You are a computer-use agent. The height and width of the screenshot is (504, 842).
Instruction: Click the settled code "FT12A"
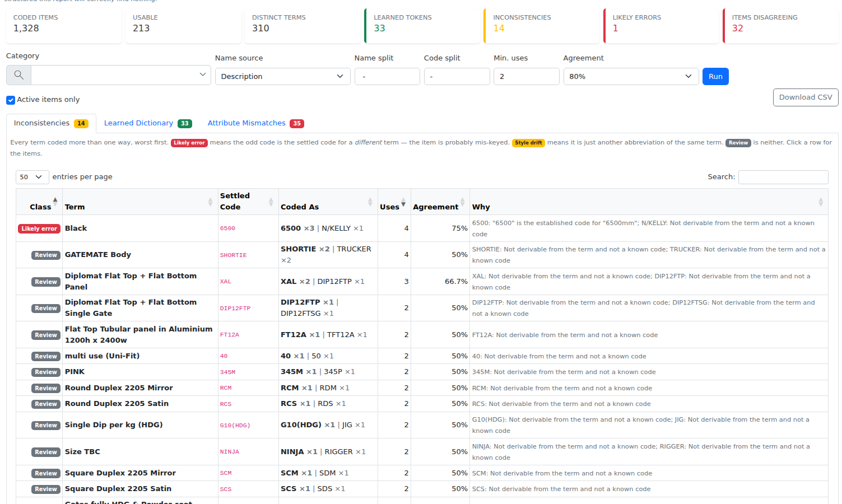click(230, 335)
